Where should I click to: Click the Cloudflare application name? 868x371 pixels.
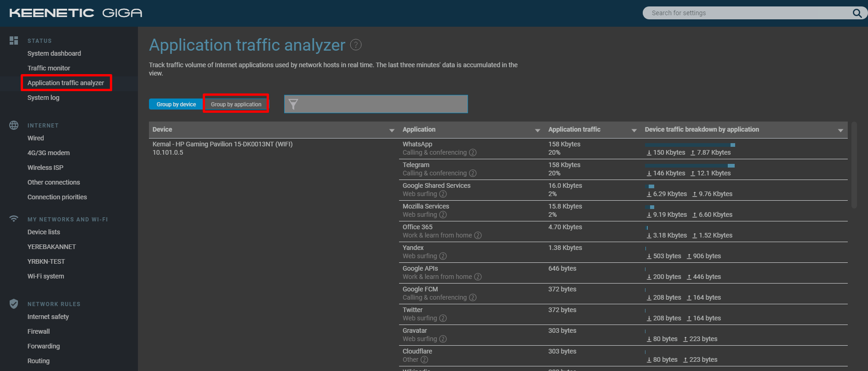coord(417,351)
